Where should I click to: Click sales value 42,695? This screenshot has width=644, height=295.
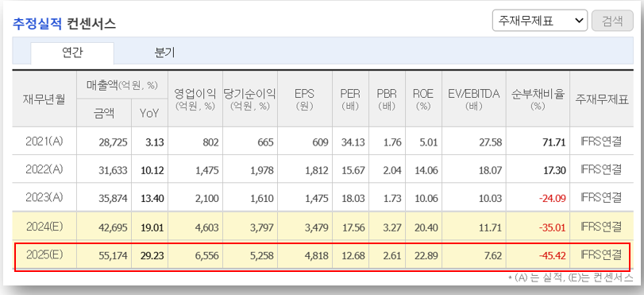tap(113, 227)
